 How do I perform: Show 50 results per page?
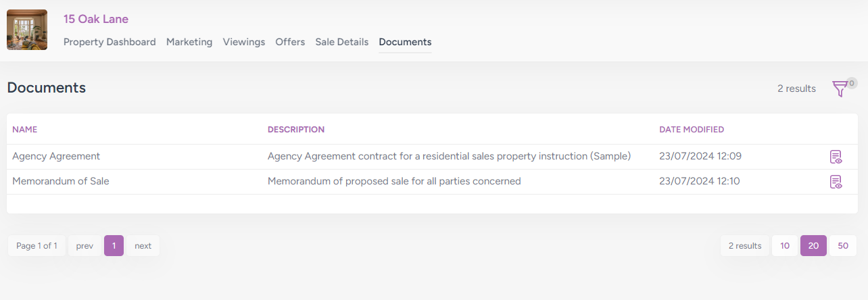(843, 246)
